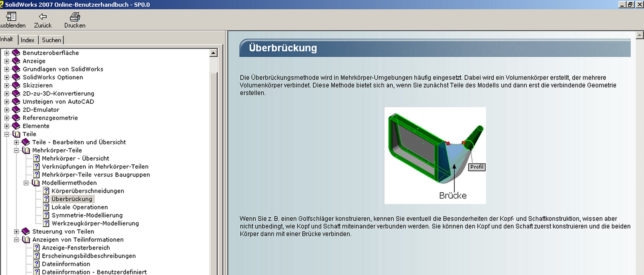644x275 pixels.
Task: Click the Profil label in the illustration
Action: (477, 167)
